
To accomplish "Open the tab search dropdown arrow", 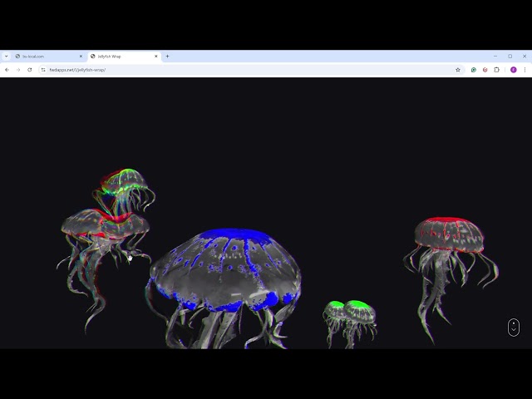I will pos(6,57).
